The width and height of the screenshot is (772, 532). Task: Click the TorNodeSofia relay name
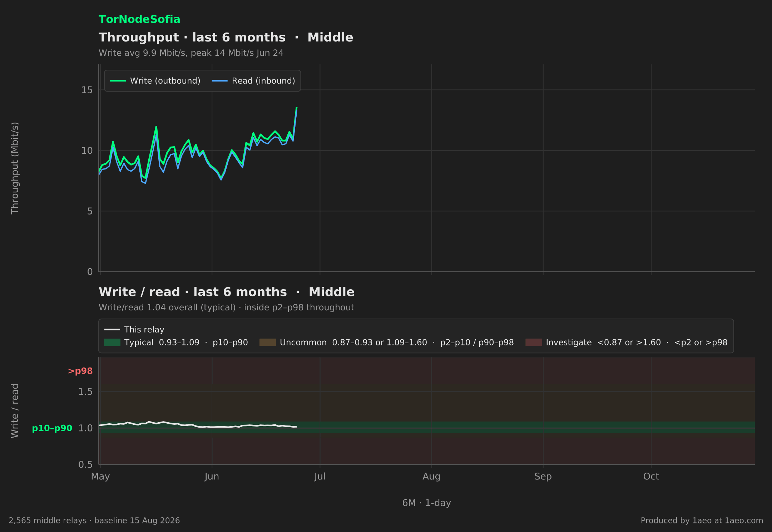click(x=139, y=19)
